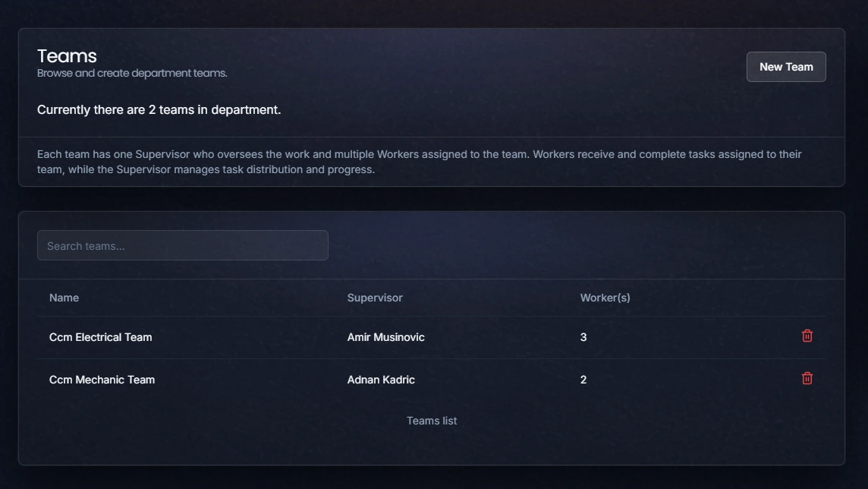Sort by the Supervisor column header
Screen dimensions: 868x489
(x=375, y=298)
